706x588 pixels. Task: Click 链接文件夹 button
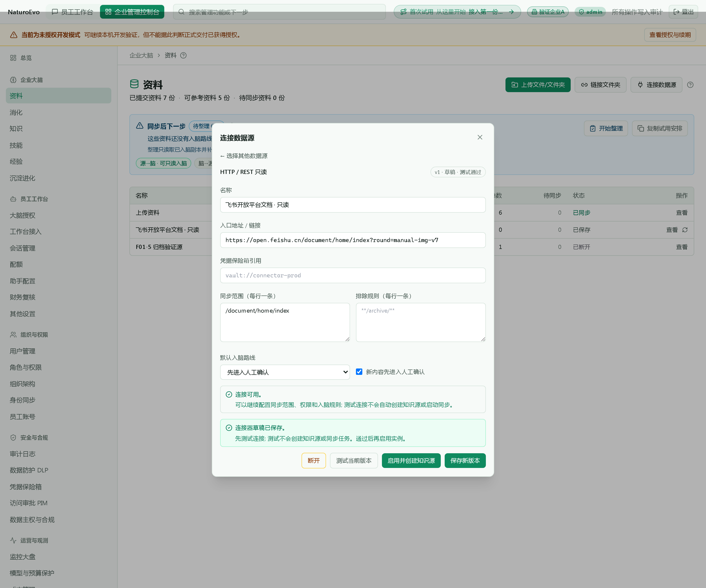pyautogui.click(x=600, y=85)
